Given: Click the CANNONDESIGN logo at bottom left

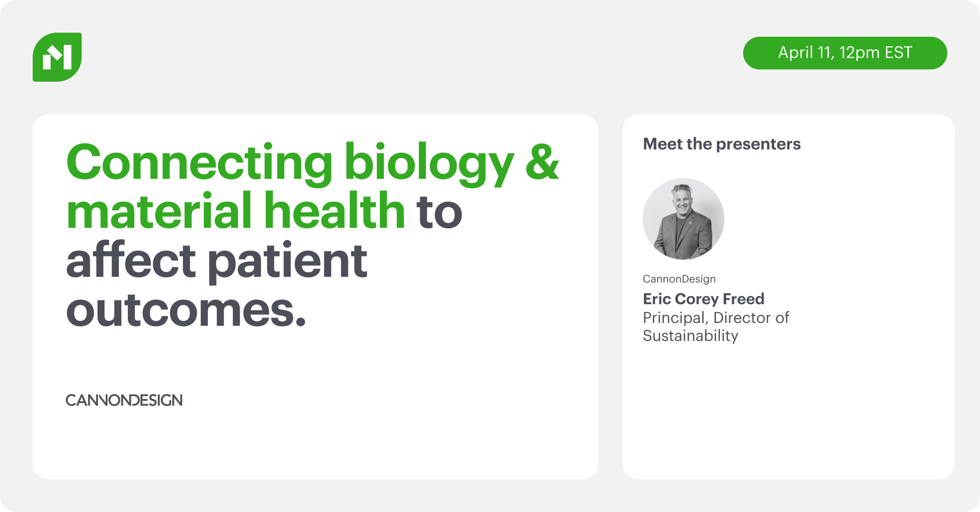Looking at the screenshot, I should [124, 400].
